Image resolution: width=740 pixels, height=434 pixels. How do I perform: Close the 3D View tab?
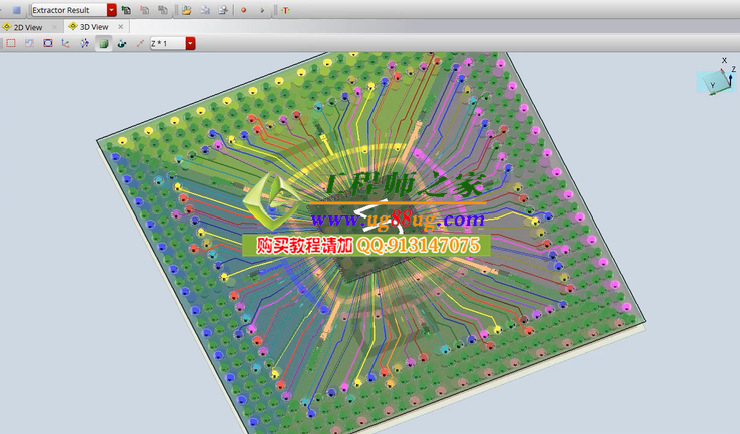pos(121,27)
